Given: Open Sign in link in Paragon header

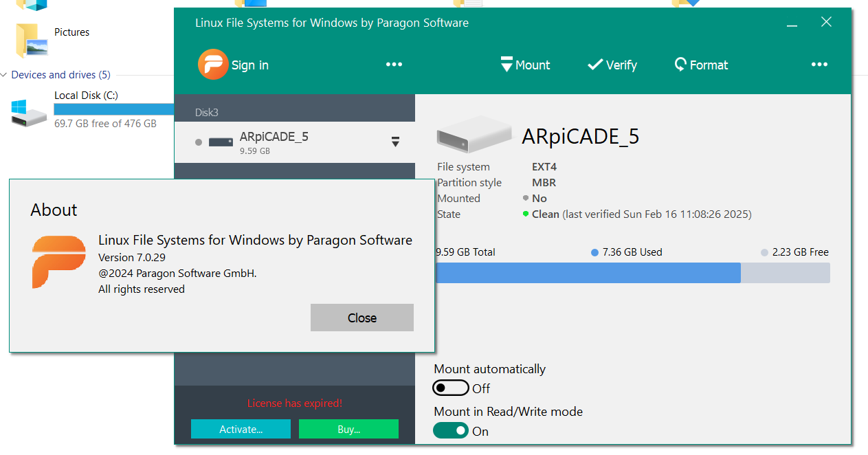Looking at the screenshot, I should pyautogui.click(x=250, y=65).
